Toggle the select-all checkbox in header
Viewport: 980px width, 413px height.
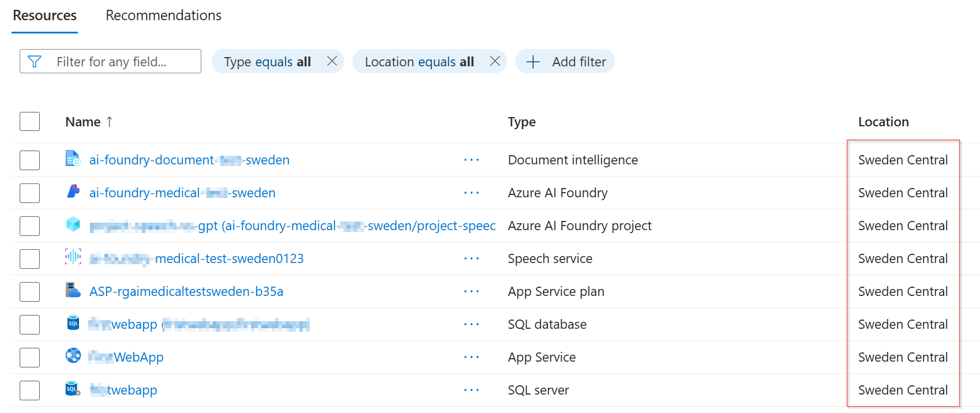[29, 122]
